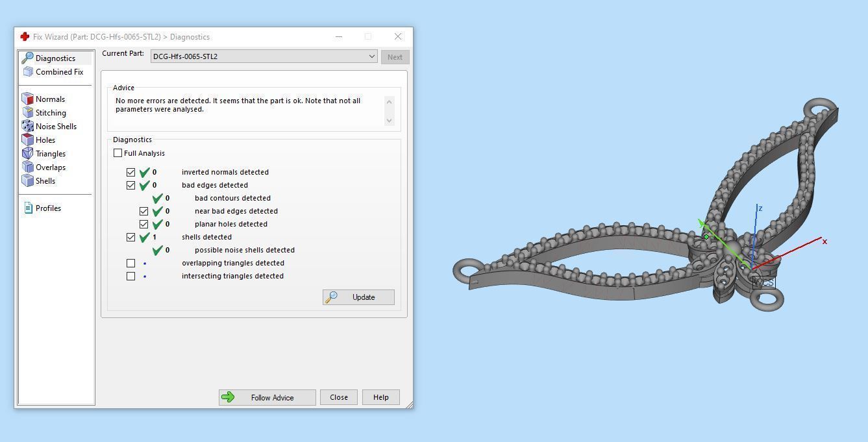Select the Diagnostics magnifier icon
The image size is (868, 442).
[27, 58]
